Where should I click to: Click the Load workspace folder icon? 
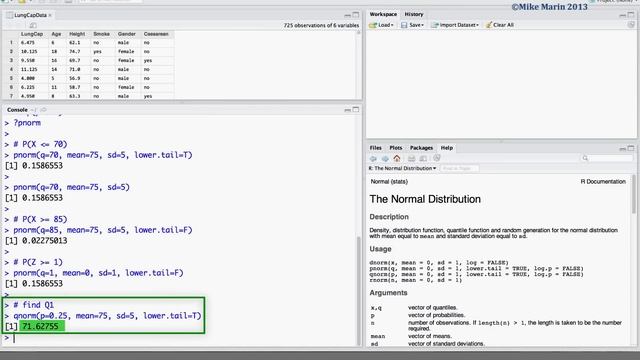(372, 25)
